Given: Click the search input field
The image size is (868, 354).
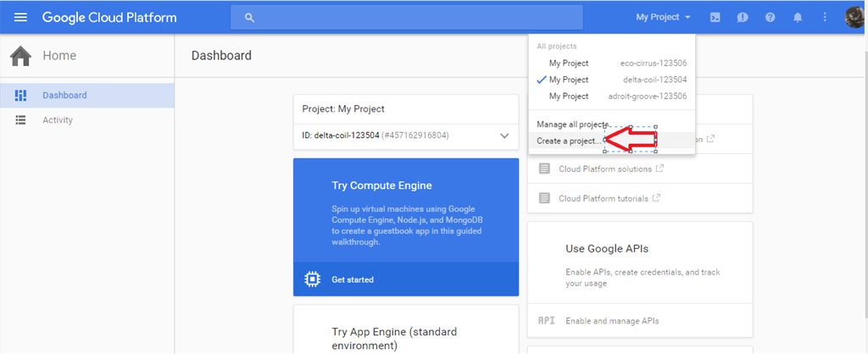Looking at the screenshot, I should (407, 17).
